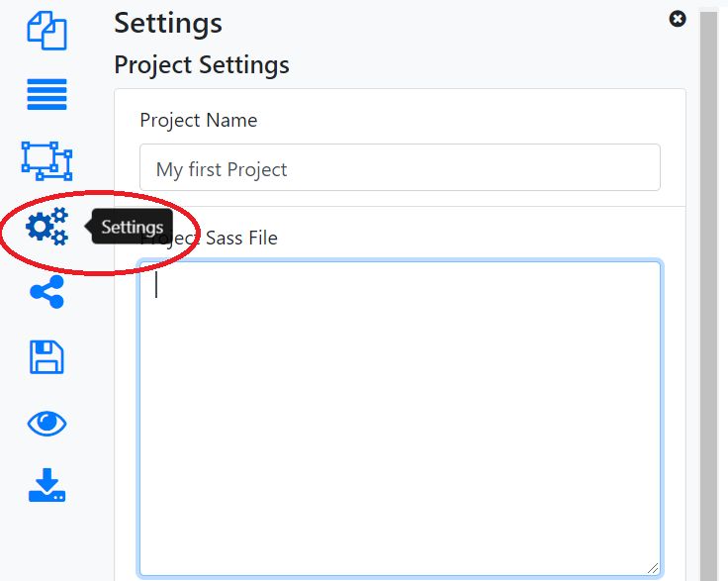Close the Settings panel with X

678,19
